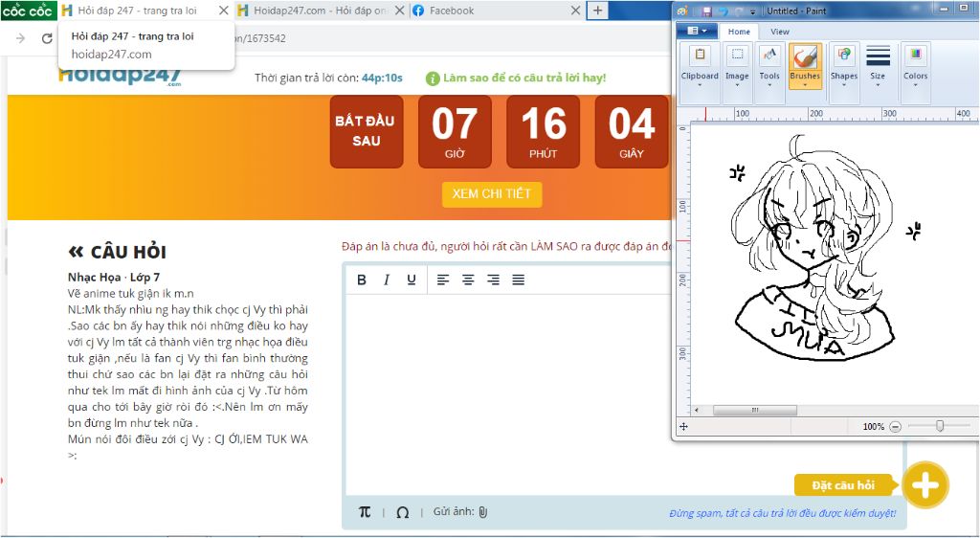This screenshot has height=538, width=980.
Task: Click the 07 GIỜ countdown tile
Action: (455, 132)
